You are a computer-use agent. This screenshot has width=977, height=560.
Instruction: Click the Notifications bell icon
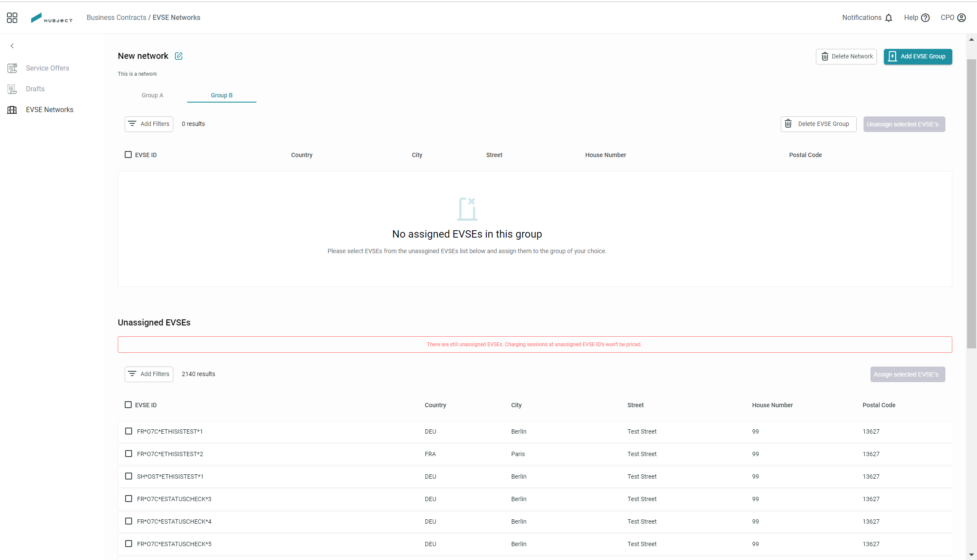click(x=889, y=18)
